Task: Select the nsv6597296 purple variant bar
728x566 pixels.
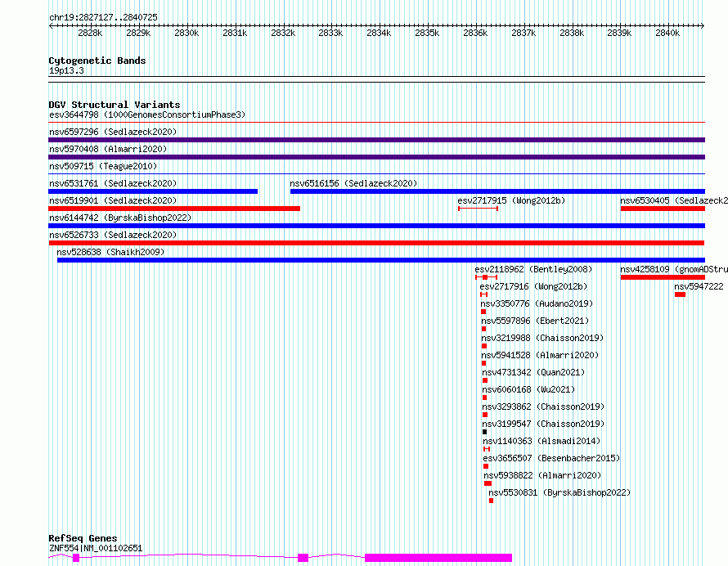Action: [x=376, y=140]
